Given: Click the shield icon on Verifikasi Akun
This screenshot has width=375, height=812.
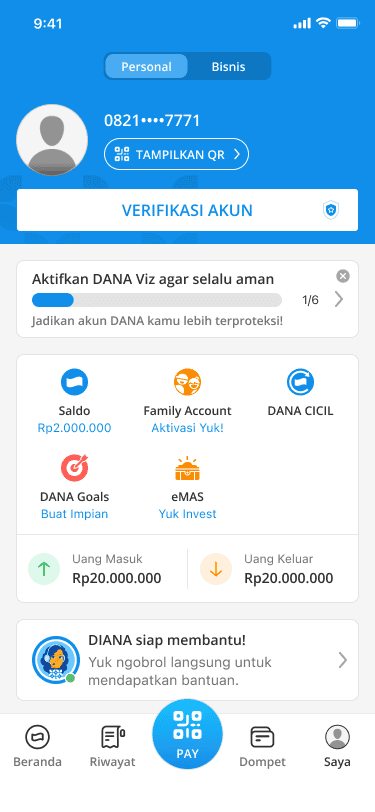Looking at the screenshot, I should (x=331, y=210).
